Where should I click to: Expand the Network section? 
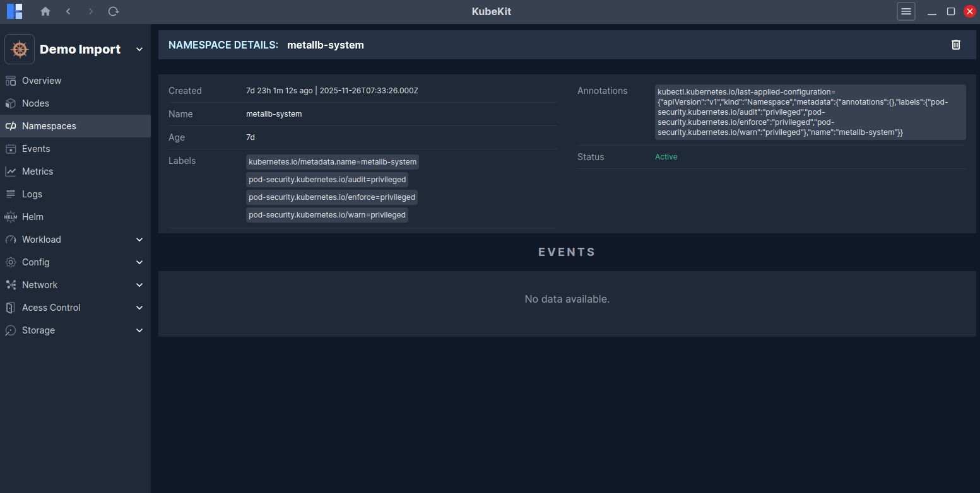pyautogui.click(x=38, y=284)
